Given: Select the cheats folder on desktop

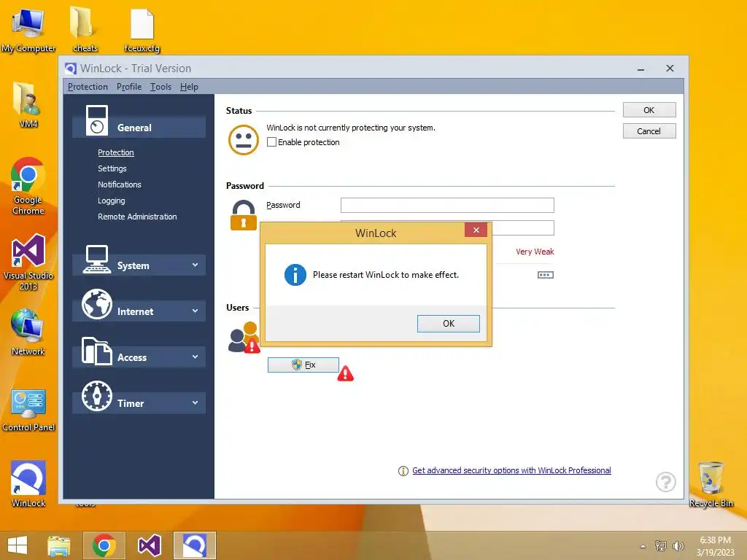Looking at the screenshot, I should [x=85, y=29].
